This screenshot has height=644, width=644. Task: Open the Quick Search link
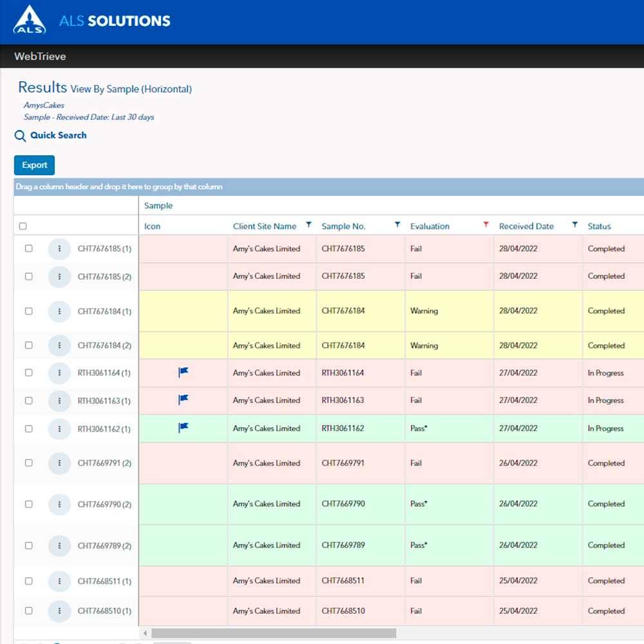[x=58, y=135]
